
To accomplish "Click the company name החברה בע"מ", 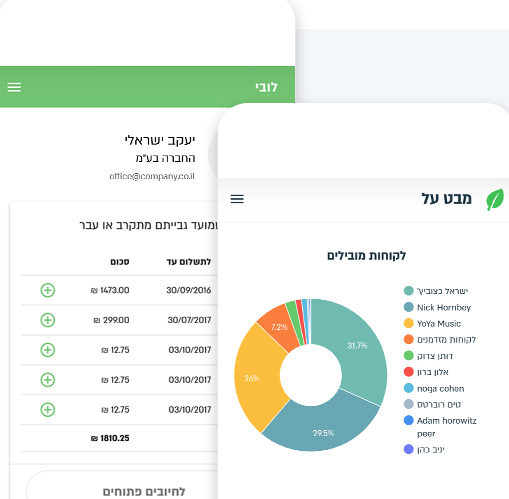I will (x=165, y=158).
